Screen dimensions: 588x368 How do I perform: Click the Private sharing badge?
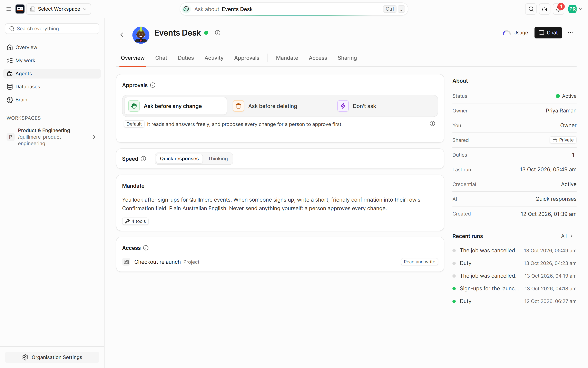coord(563,140)
